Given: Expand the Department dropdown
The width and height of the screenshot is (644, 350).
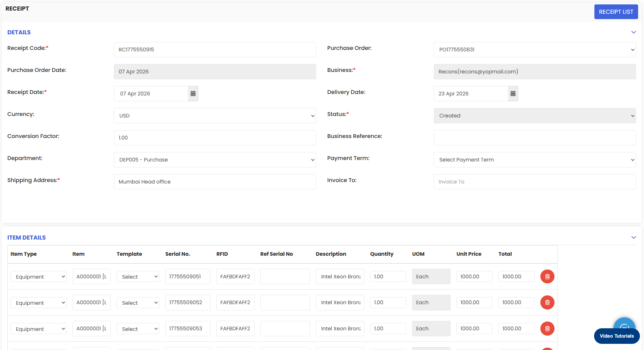Looking at the screenshot, I should pos(215,160).
